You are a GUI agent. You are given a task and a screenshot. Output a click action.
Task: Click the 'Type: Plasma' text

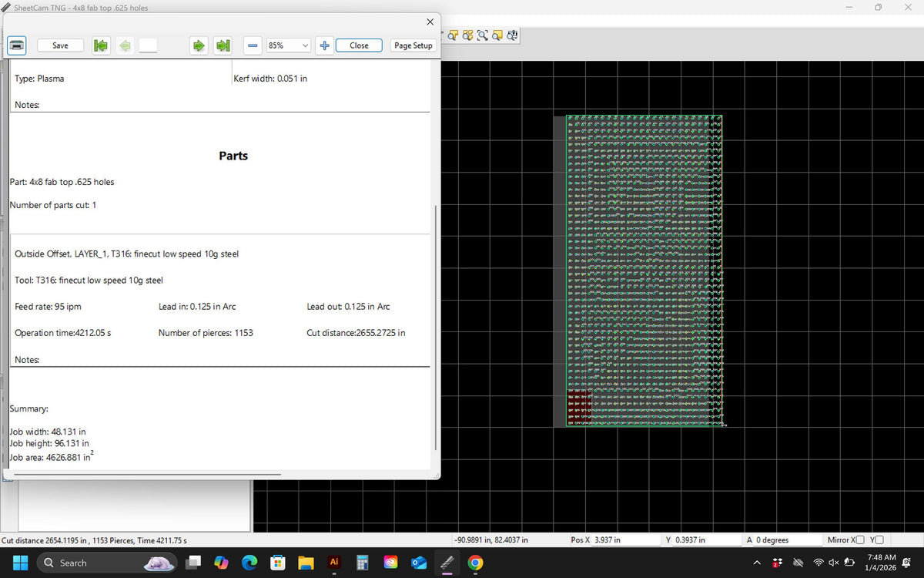pyautogui.click(x=39, y=79)
